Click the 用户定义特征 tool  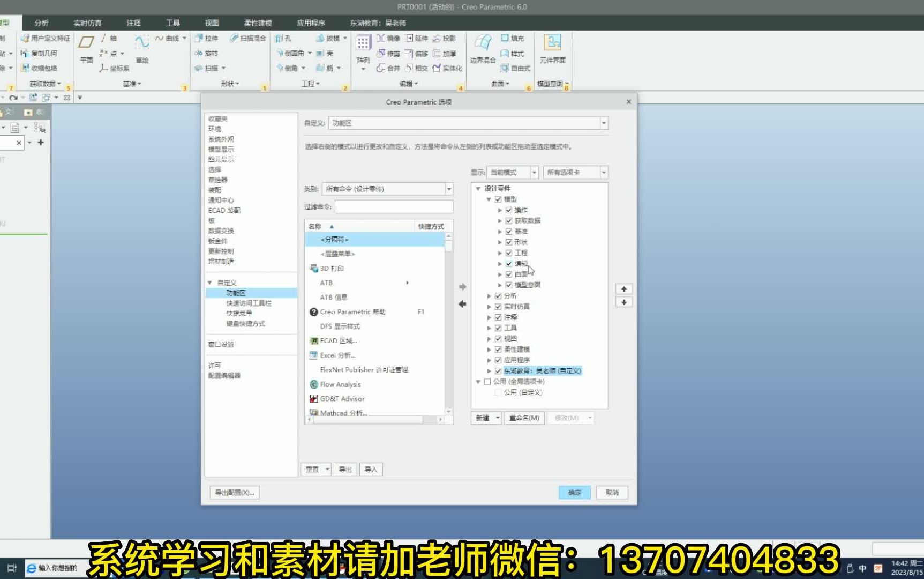[x=46, y=38]
